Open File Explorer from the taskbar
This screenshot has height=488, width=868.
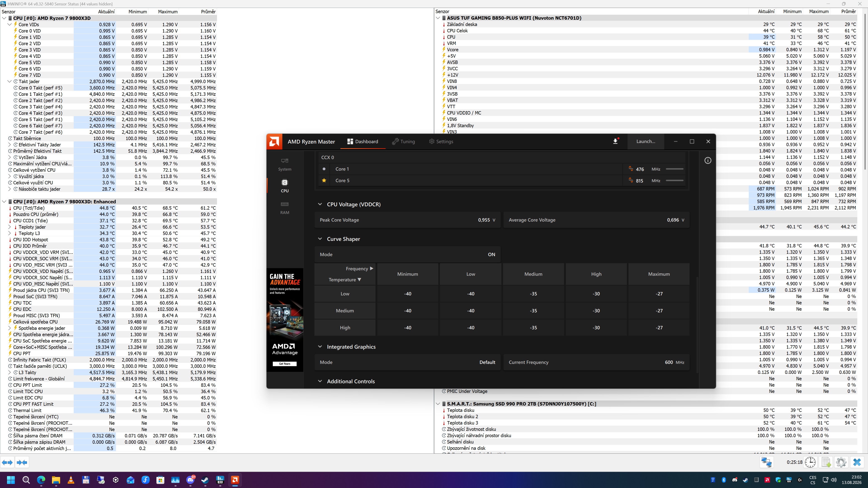point(56,480)
